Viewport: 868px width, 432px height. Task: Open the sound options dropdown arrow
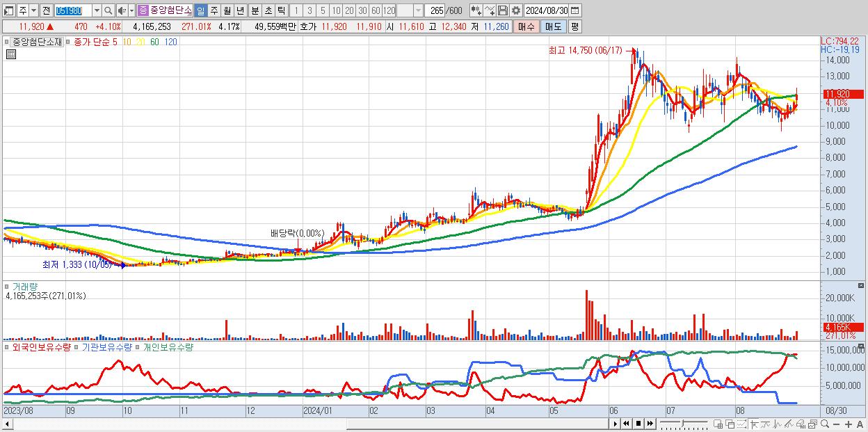[x=131, y=10]
